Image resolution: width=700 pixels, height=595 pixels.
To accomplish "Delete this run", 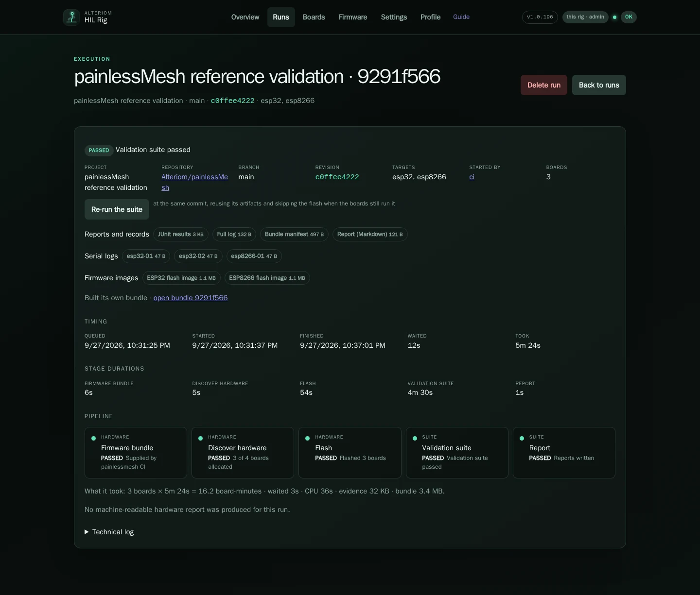I will [x=544, y=85].
